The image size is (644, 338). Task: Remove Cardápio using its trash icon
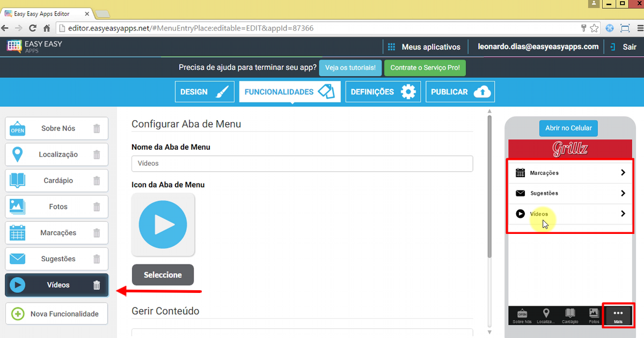coord(97,181)
